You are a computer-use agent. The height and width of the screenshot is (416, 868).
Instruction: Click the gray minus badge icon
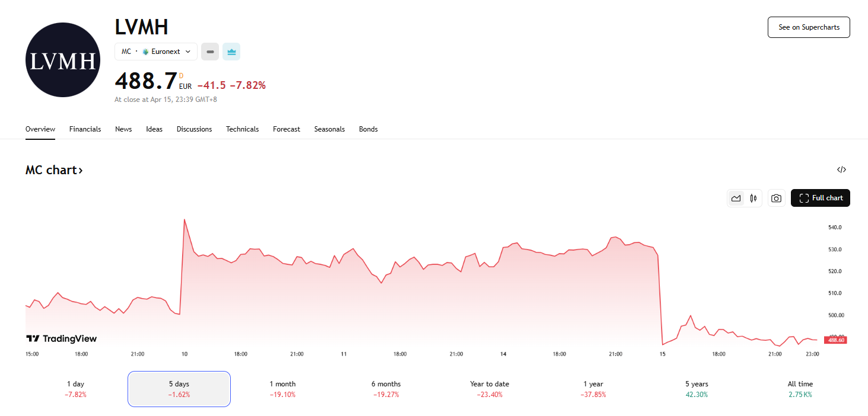210,52
